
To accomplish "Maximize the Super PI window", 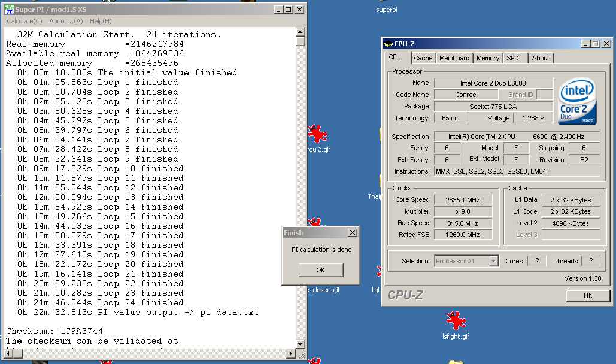I will tap(289, 10).
